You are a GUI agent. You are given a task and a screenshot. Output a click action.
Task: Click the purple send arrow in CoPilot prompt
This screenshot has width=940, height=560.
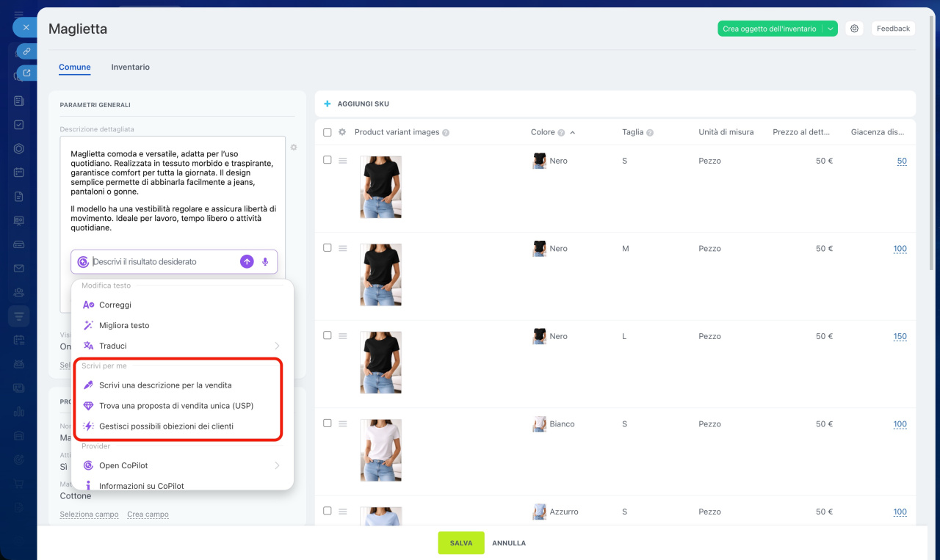coord(247,262)
